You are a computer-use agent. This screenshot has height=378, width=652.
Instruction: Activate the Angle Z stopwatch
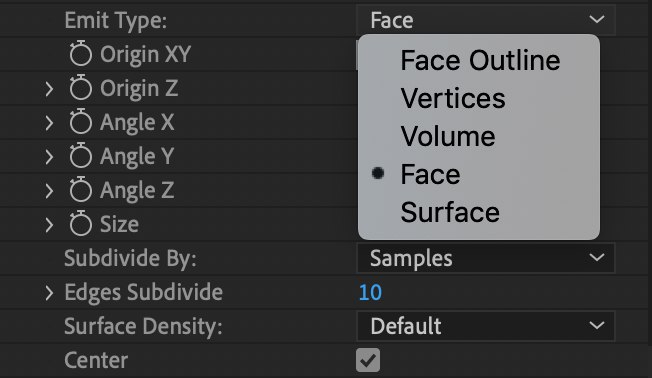point(80,190)
